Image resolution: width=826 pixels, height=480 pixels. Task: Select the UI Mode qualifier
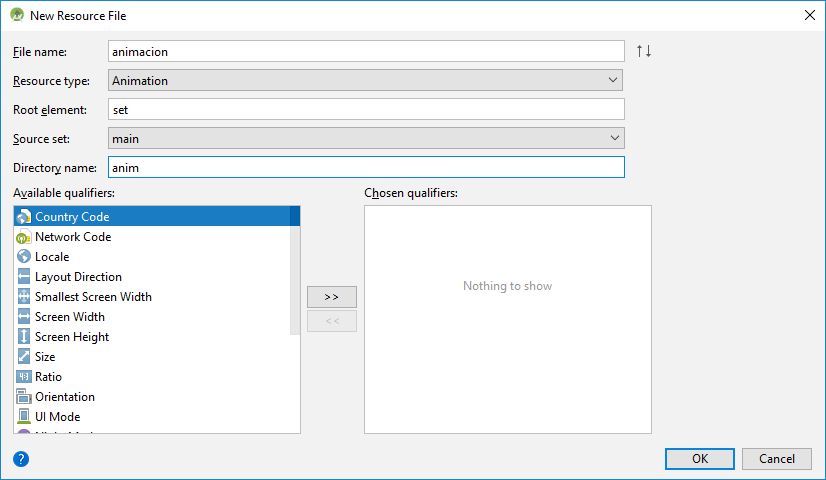(x=57, y=417)
